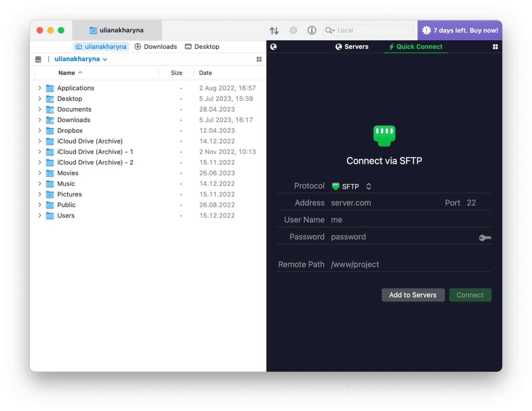The image size is (532, 411).
Task: Open the SFTP protocol dropdown
Action: 352,186
